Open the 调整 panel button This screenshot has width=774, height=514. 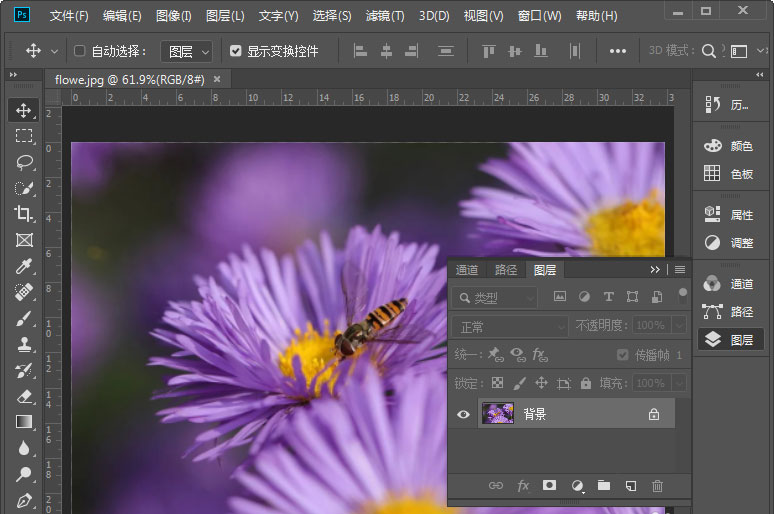point(729,242)
